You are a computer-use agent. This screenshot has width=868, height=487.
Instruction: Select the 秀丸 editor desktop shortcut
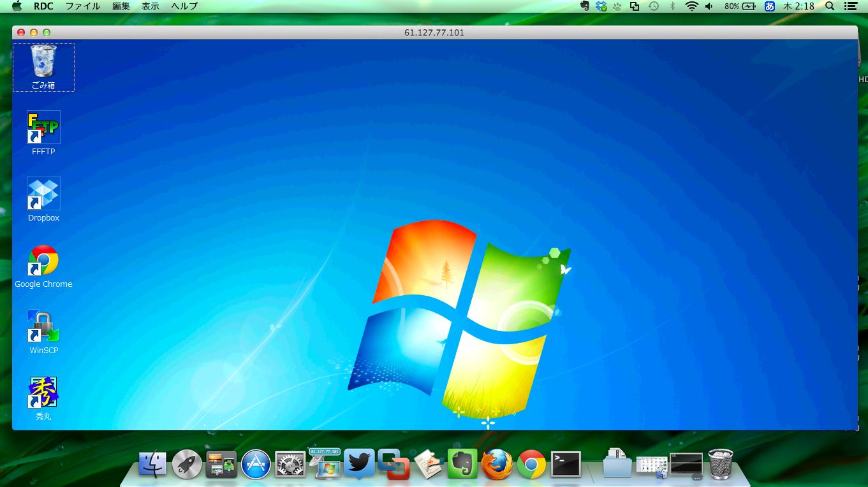tap(43, 398)
